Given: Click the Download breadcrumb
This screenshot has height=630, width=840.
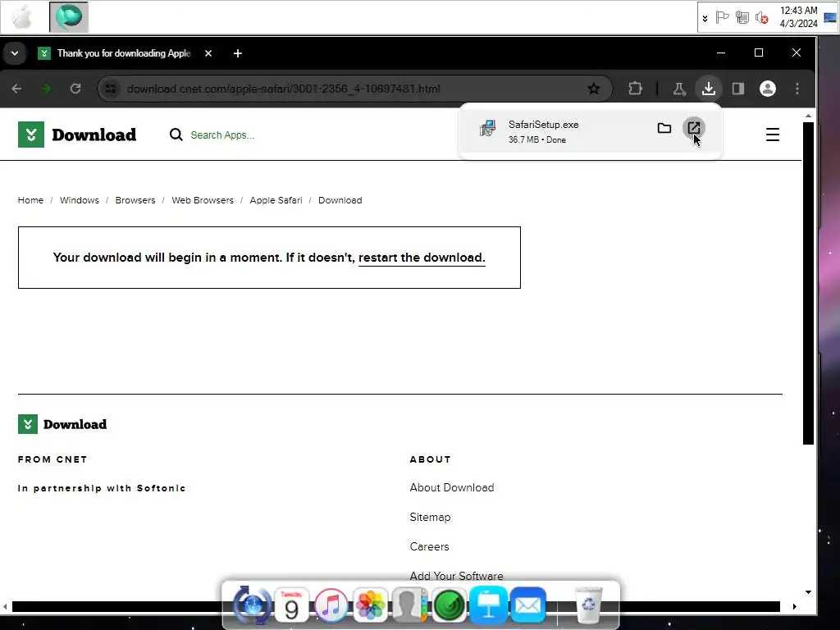Looking at the screenshot, I should (340, 200).
